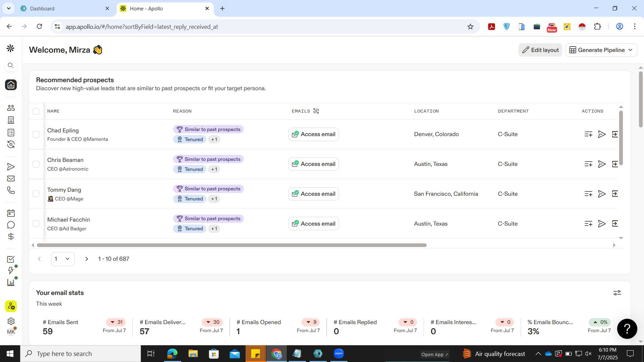Screen dimensions: 644x362
Task: Select the Home - Apollo browser tab
Action: pos(165,8)
